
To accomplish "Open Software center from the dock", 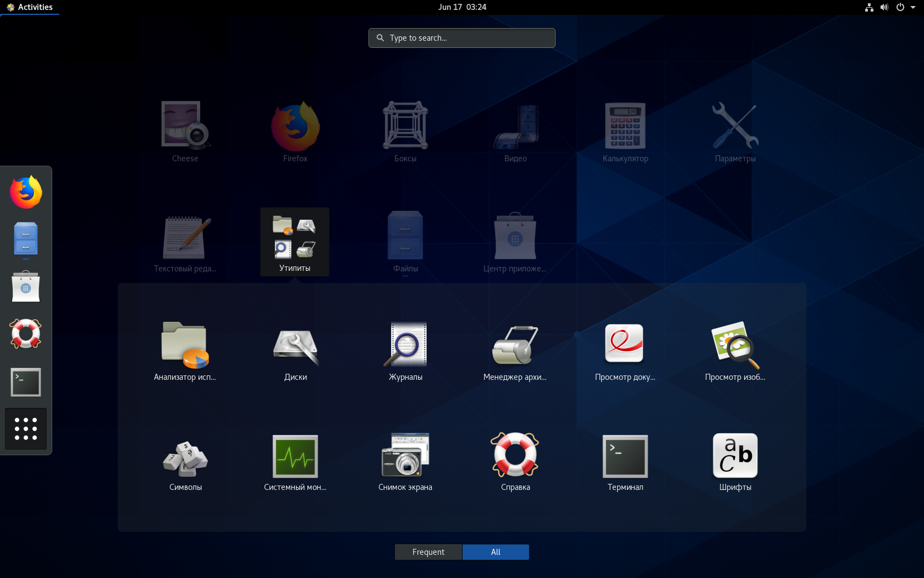I will coord(26,287).
